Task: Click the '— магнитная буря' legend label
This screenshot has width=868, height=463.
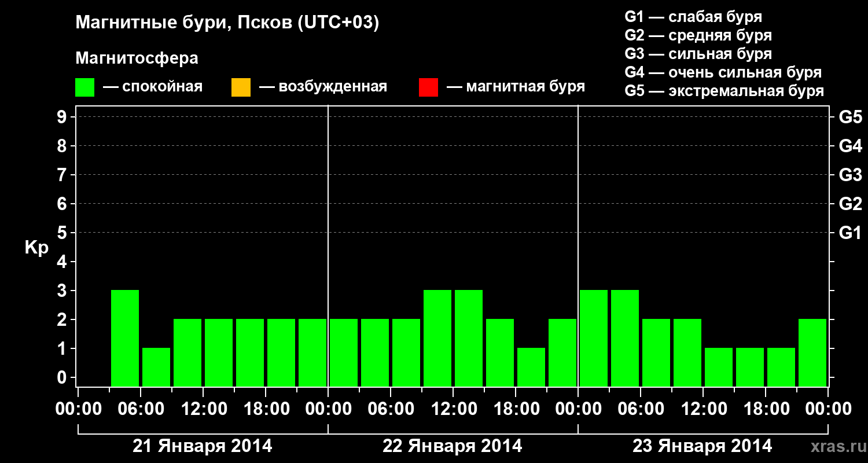Action: click(x=516, y=87)
